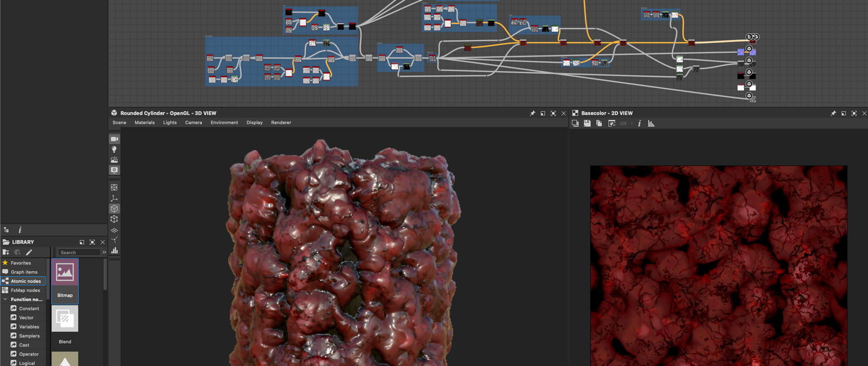
Task: Click the Library thumbnails scrollbar
Action: (x=105, y=274)
